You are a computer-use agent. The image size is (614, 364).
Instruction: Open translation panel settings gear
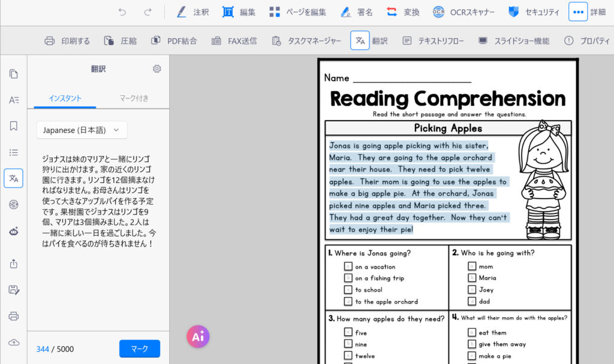[x=156, y=69]
